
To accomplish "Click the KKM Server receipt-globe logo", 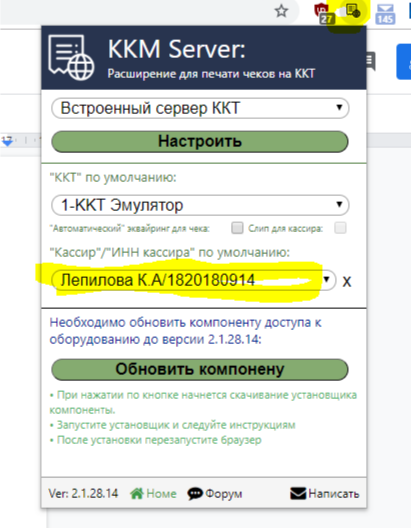I will click(x=71, y=58).
